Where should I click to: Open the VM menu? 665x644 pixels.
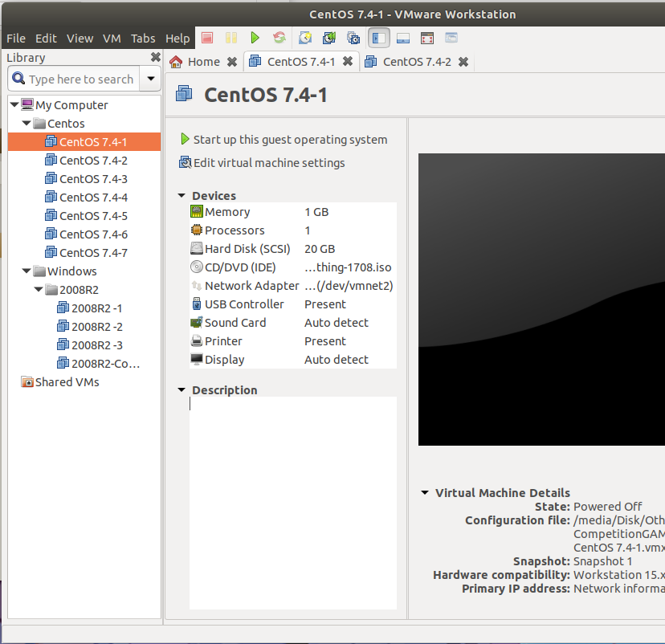pos(112,39)
